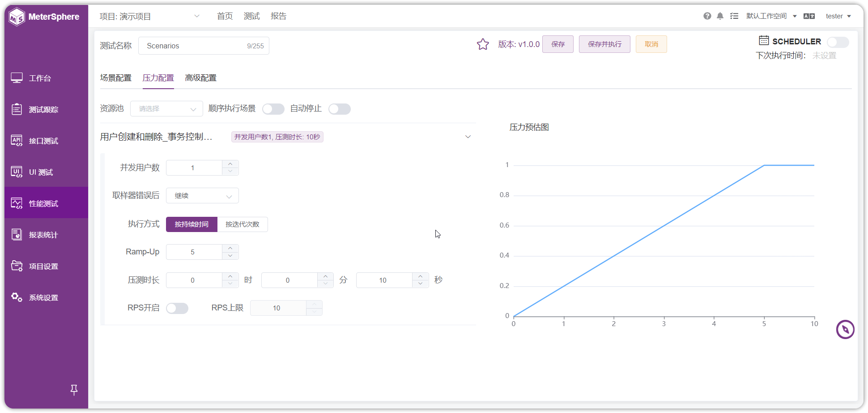Image resolution: width=868 pixels, height=413 pixels.
Task: Open the 首页 home menu
Action: click(x=225, y=16)
